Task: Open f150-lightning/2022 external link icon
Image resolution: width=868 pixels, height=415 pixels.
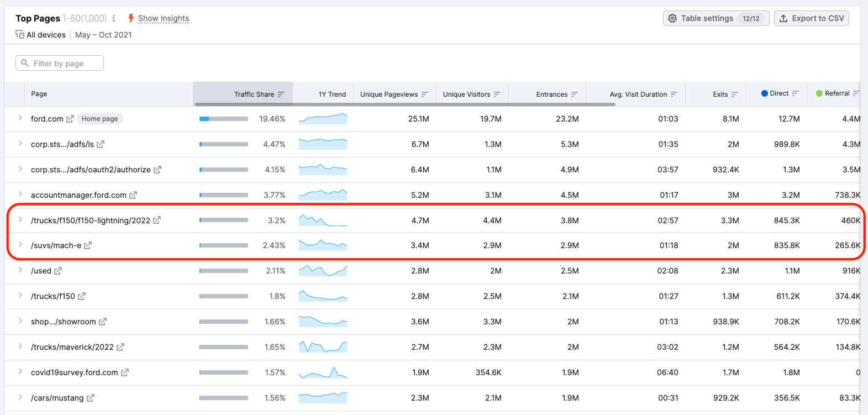Action: click(x=157, y=220)
